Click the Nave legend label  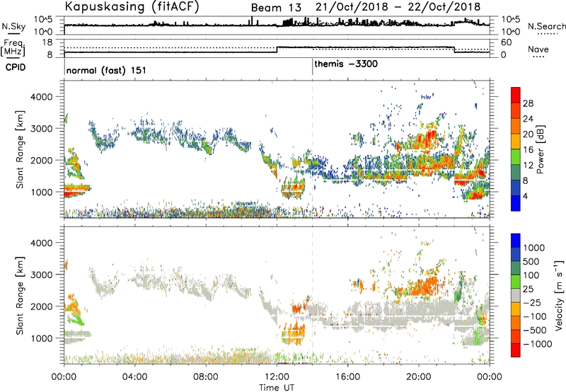coord(538,50)
